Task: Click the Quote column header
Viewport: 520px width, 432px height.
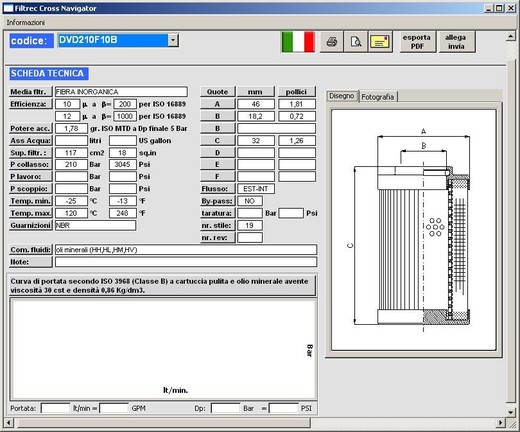Action: pyautogui.click(x=218, y=92)
